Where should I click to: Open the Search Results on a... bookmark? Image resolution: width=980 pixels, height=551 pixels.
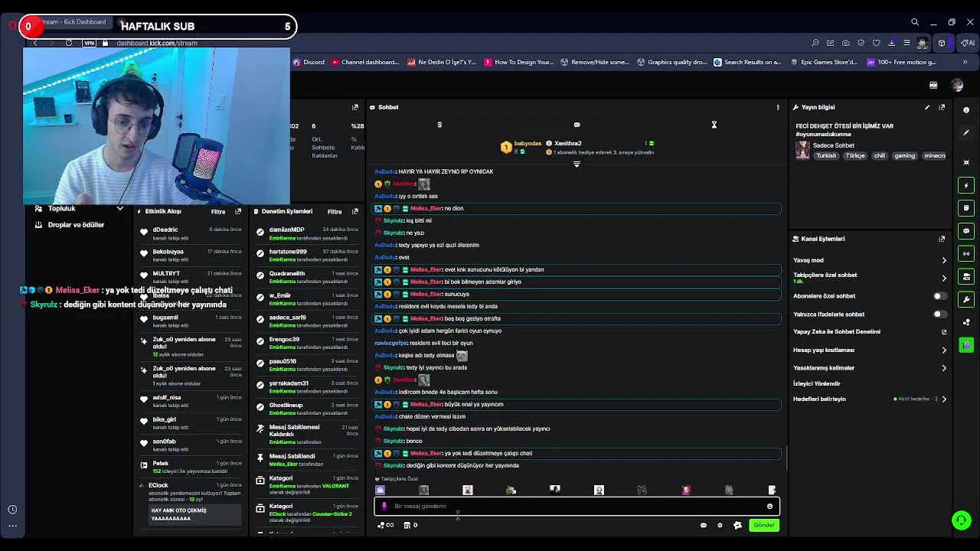pyautogui.click(x=747, y=62)
